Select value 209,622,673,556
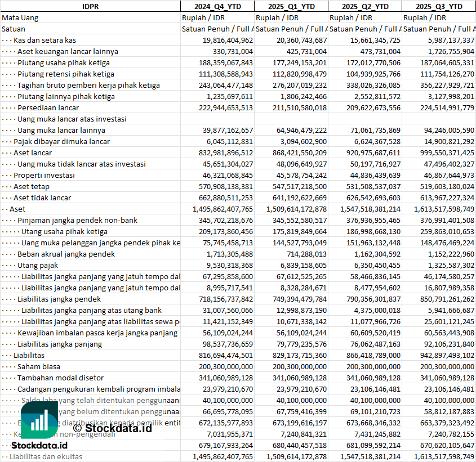476x462 pixels. (373, 107)
